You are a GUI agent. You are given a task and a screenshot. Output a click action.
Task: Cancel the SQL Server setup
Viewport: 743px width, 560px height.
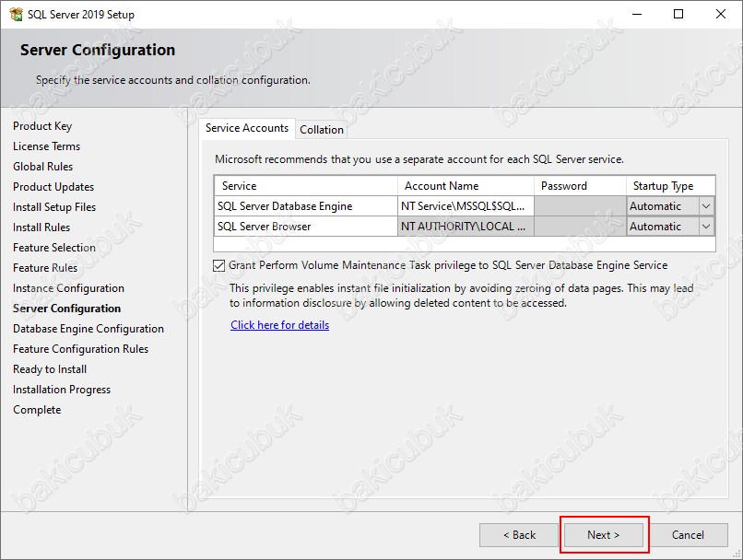tap(688, 535)
